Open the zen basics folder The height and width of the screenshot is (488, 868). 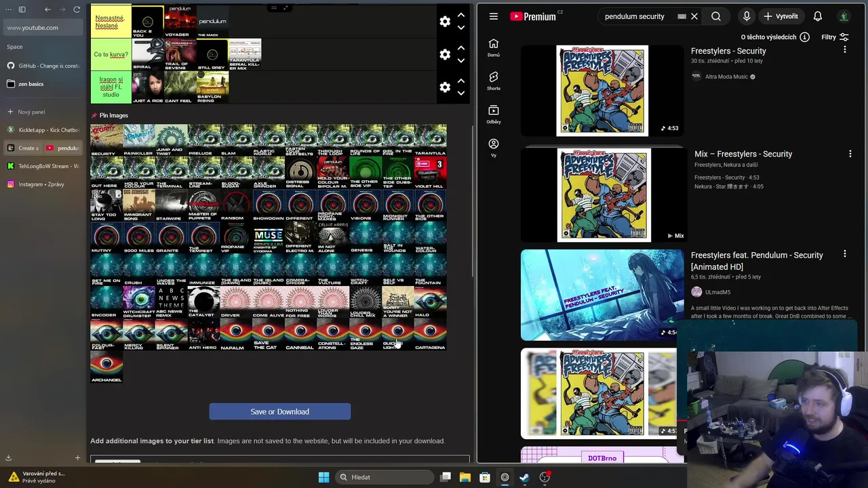[x=43, y=84]
